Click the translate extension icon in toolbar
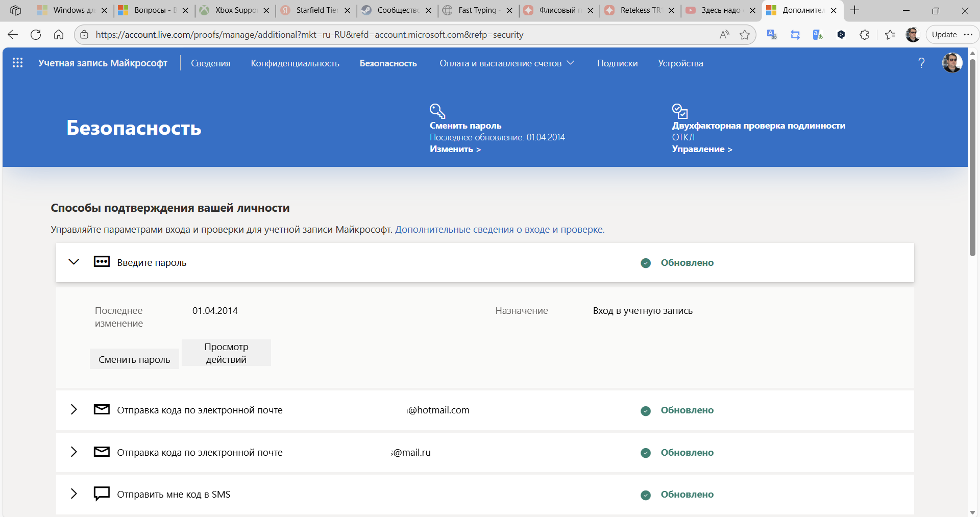Viewport: 980px width, 517px height. 772,35
